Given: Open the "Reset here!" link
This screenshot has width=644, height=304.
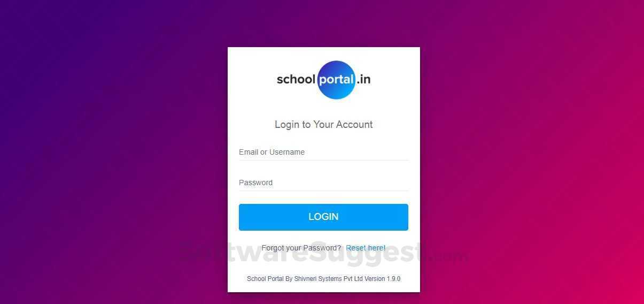Looking at the screenshot, I should 366,248.
